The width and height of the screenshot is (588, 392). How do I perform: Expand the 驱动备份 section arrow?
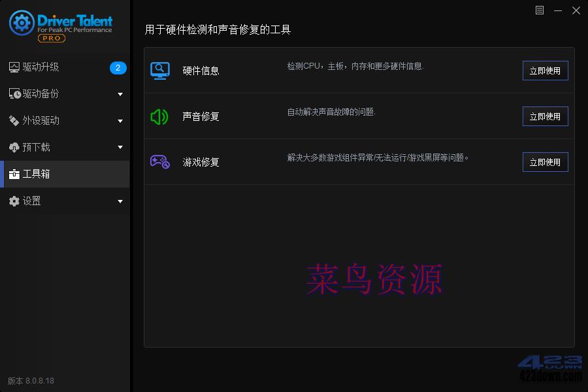click(x=120, y=94)
